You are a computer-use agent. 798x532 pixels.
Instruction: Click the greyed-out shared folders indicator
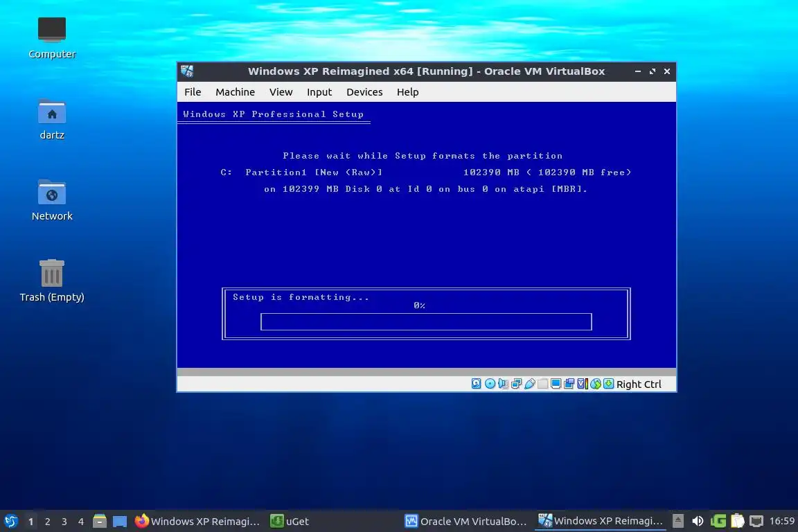point(543,384)
